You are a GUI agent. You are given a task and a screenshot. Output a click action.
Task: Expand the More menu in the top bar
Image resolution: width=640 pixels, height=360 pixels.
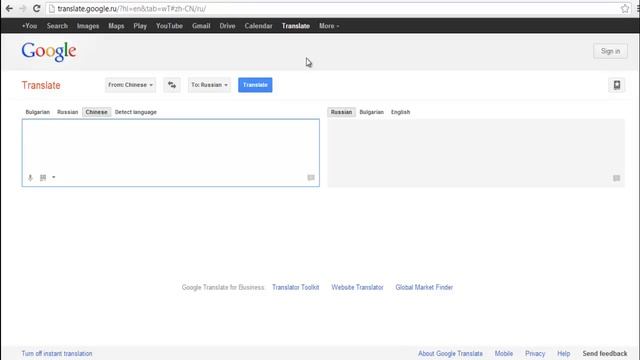click(x=329, y=26)
